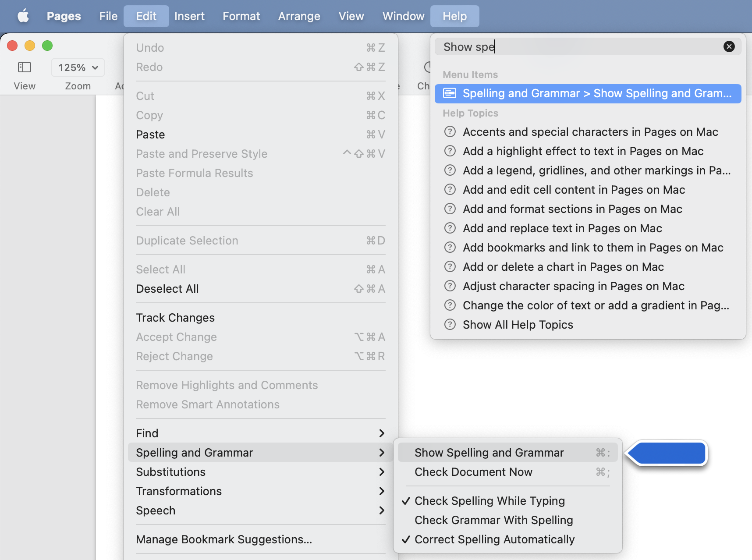752x560 pixels.
Task: Enable Check Grammar With Spelling
Action: click(508, 520)
